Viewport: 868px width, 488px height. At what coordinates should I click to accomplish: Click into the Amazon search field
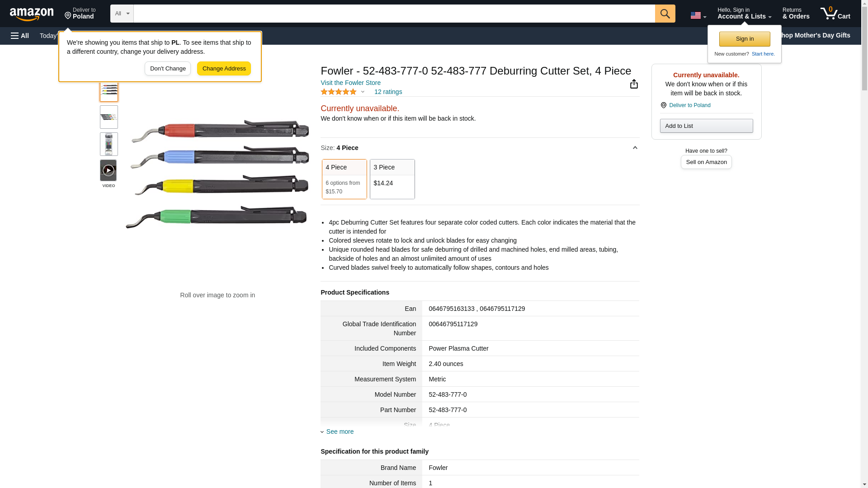pos(393,14)
